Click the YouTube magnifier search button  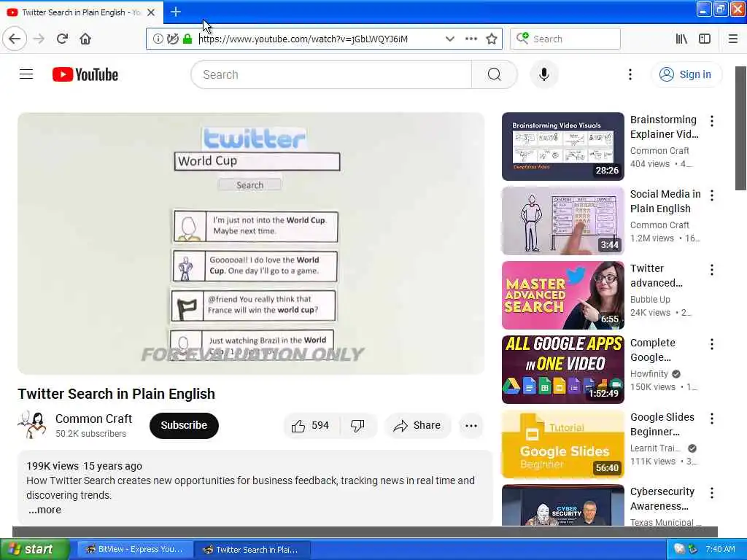coord(494,75)
